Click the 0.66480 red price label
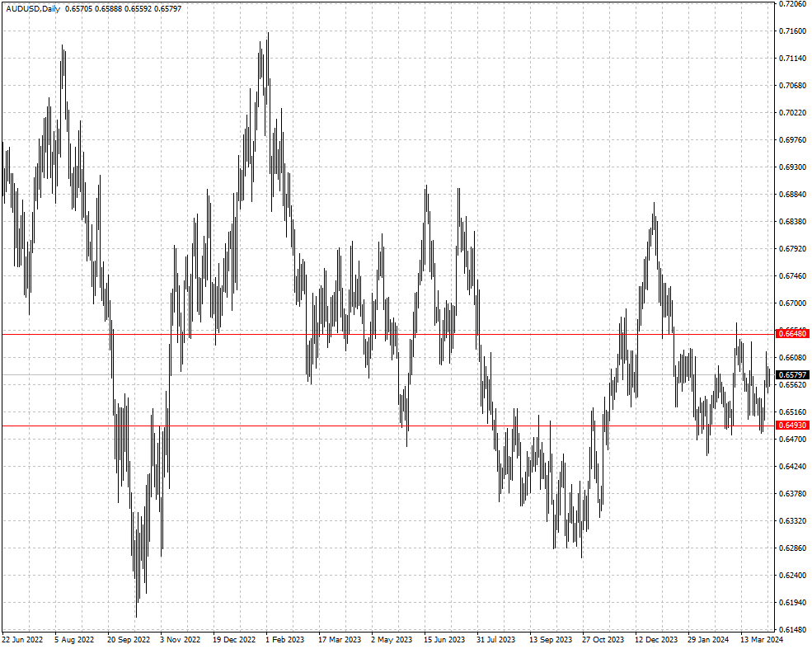Image resolution: width=812 pixels, height=649 pixels. [793, 333]
